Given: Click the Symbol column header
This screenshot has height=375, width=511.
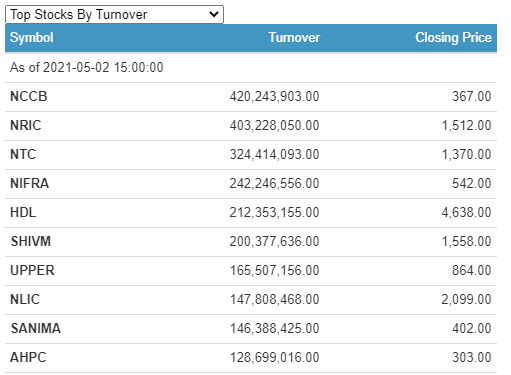Looking at the screenshot, I should 32,37.
